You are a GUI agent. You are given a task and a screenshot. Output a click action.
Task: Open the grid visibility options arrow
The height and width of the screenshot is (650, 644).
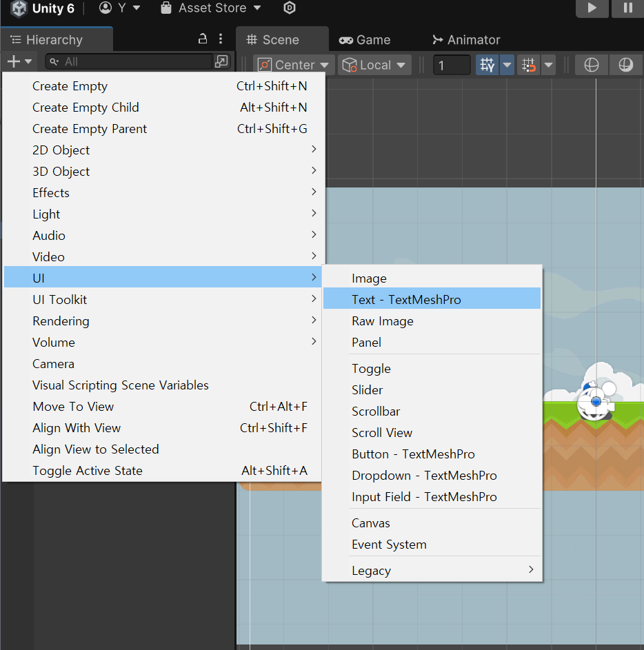pyautogui.click(x=507, y=65)
